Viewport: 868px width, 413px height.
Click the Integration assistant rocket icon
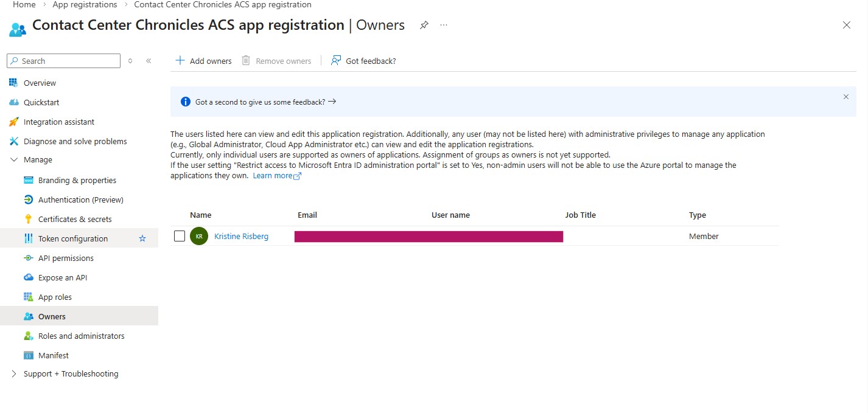[x=14, y=122]
